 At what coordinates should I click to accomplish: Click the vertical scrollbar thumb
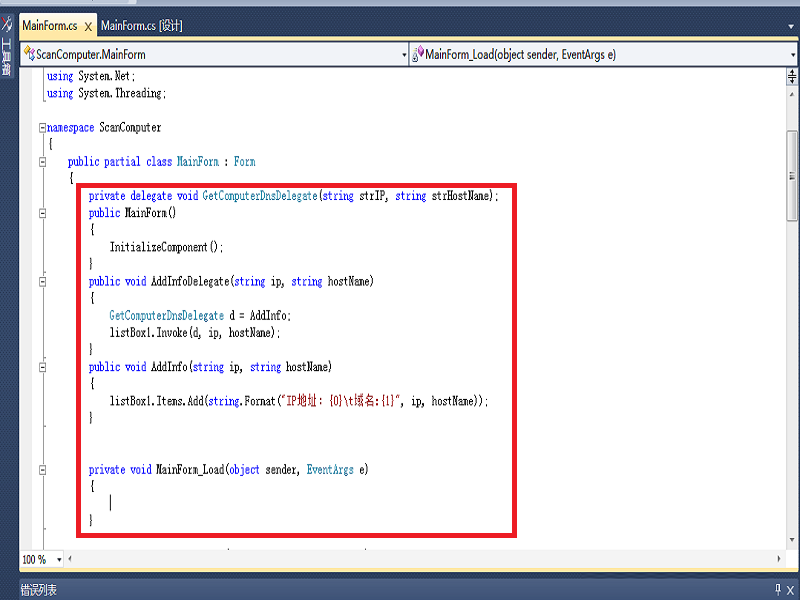tap(792, 176)
